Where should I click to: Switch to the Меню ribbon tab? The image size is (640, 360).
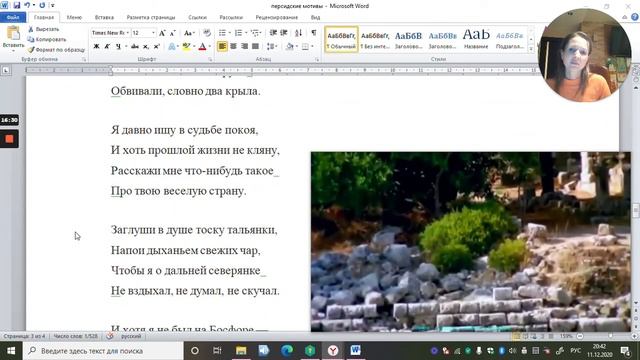(x=74, y=18)
